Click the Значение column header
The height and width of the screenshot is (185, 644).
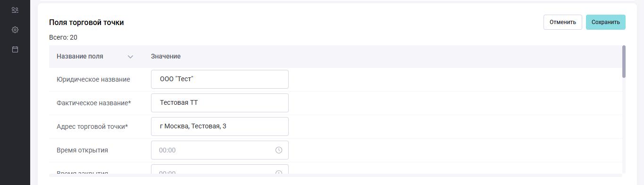tap(166, 56)
